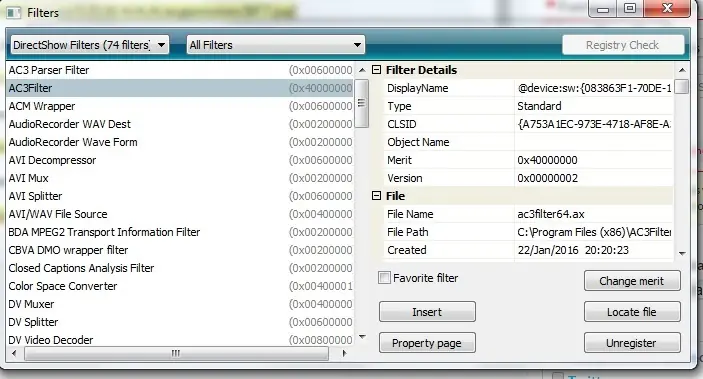This screenshot has width=703, height=379.
Task: Minimize the Filters window
Action: (x=603, y=9)
